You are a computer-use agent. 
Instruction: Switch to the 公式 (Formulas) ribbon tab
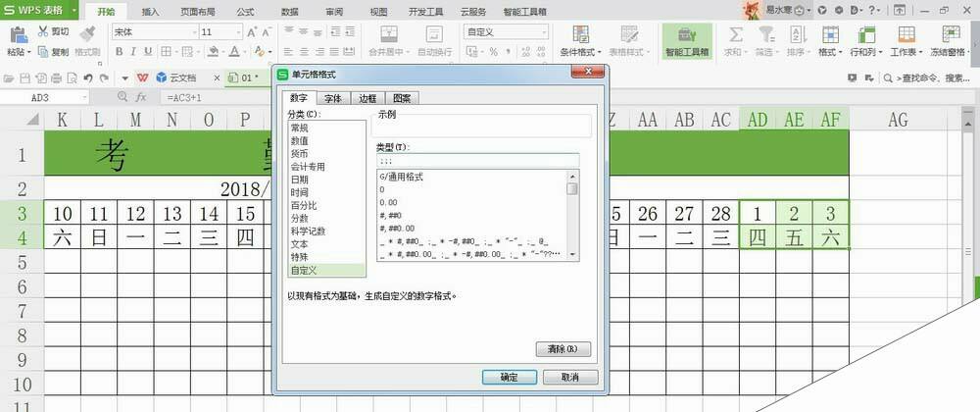pyautogui.click(x=246, y=12)
